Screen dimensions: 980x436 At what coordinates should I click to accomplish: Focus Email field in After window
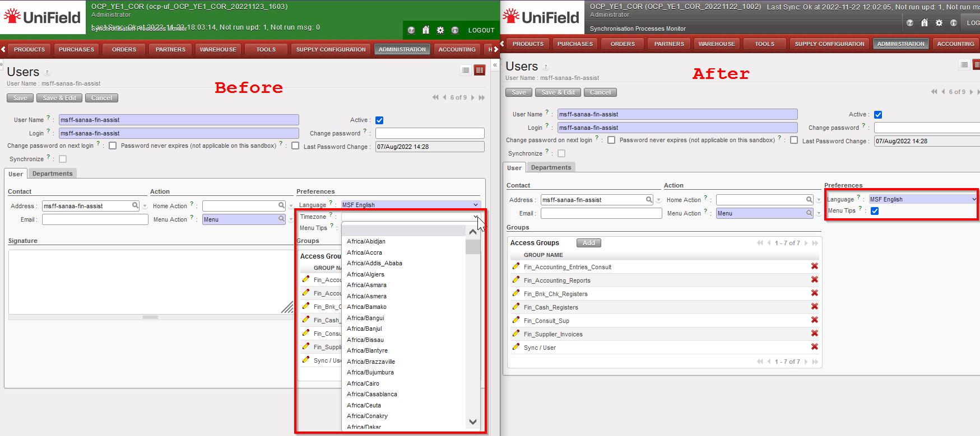coord(601,213)
